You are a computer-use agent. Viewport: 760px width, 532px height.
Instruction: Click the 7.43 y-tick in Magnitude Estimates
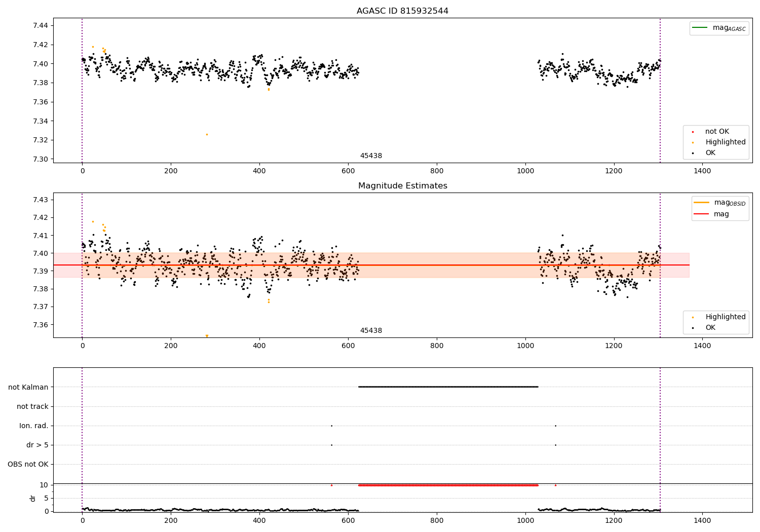coord(41,200)
